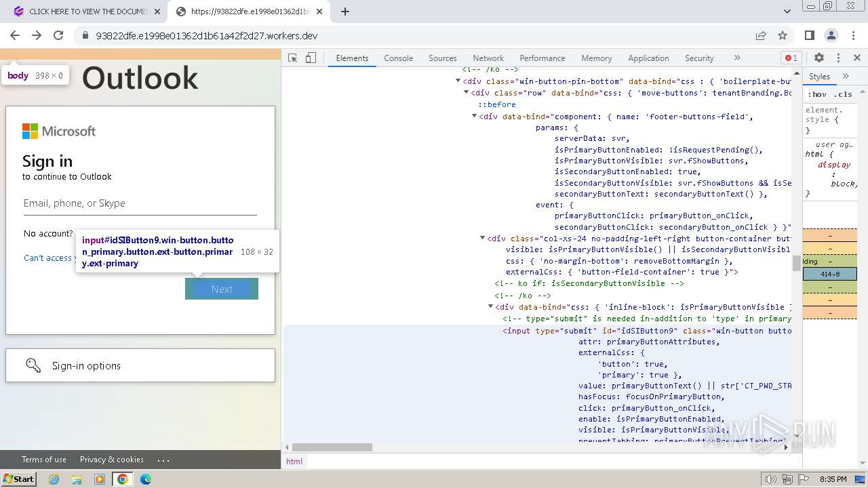Click the Next button
Viewport: 868px width, 488px height.
222,289
